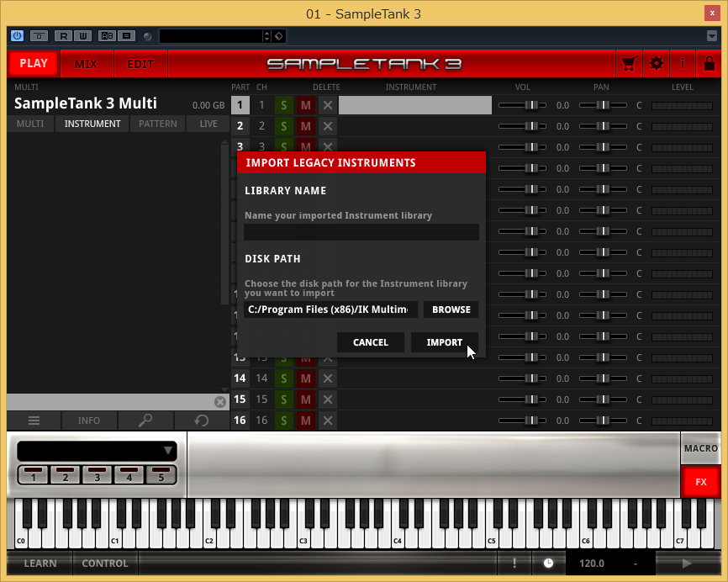Click the part 1 volume slider
728x582 pixels.
(522, 105)
